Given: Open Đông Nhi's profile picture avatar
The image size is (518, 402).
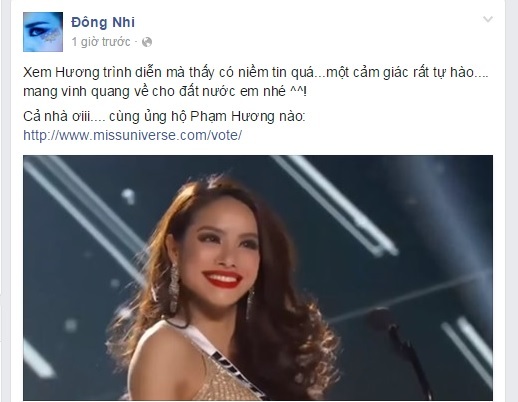Looking at the screenshot, I should 43,32.
